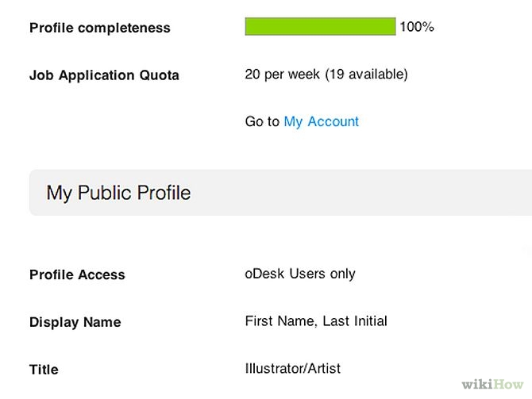Select the Display Name label
Viewport: 532px width, 399px height.
coord(75,322)
